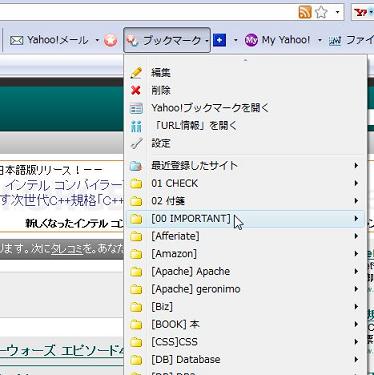374x375 pixels.
Task: Open dropdown arrow beside Yahoo!メール
Action: pyautogui.click(x=97, y=41)
